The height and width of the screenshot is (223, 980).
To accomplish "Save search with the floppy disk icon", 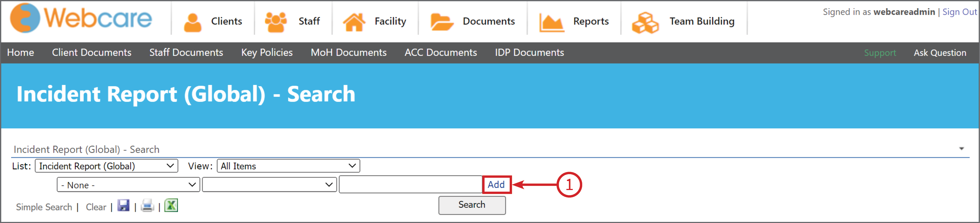I will coord(123,206).
